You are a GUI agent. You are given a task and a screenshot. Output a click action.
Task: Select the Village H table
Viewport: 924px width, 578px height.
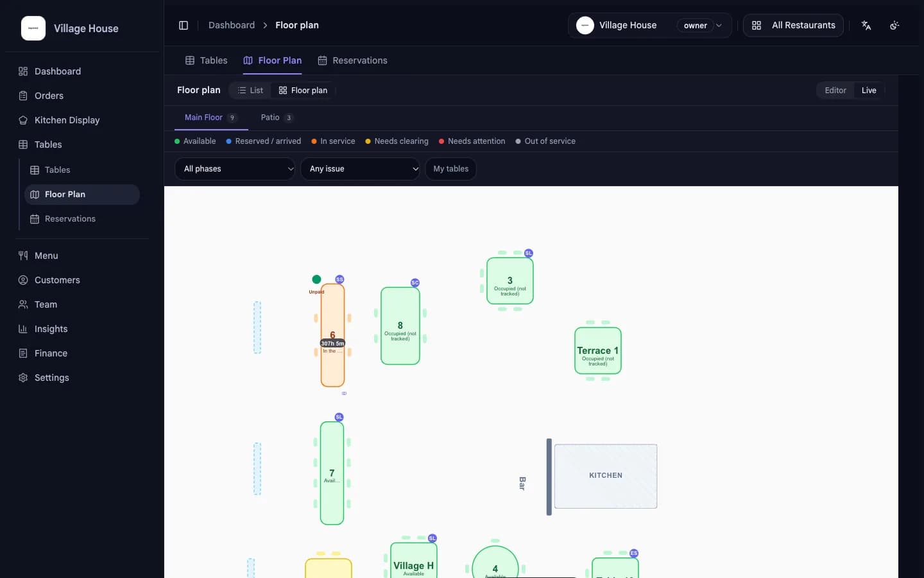pyautogui.click(x=414, y=561)
